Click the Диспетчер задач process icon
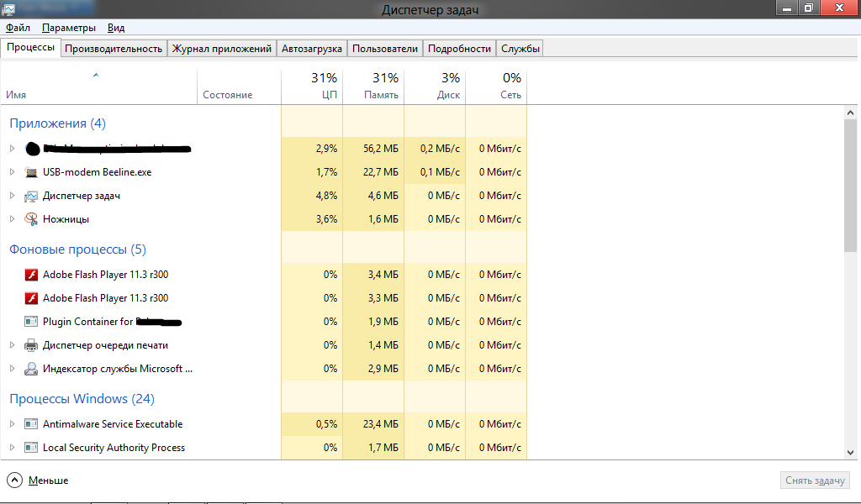 pyautogui.click(x=31, y=196)
